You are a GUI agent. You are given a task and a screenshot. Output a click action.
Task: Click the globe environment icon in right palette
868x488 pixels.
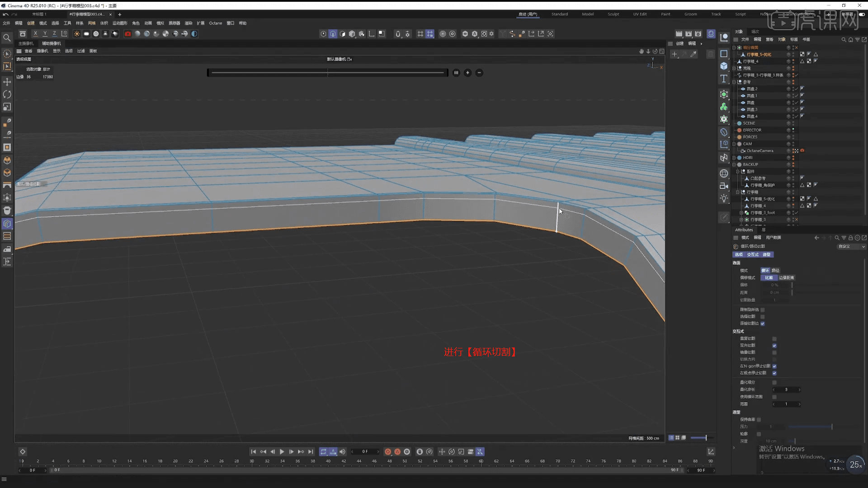point(724,174)
